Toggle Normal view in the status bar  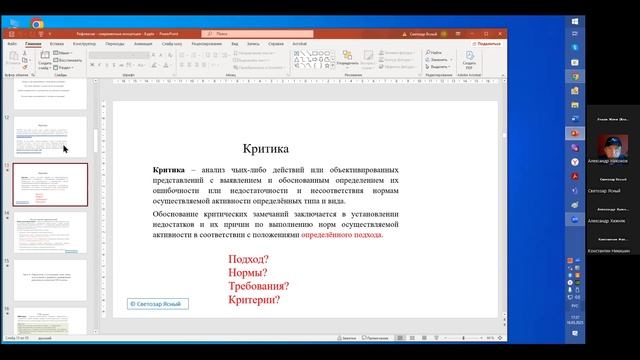pyautogui.click(x=400, y=338)
